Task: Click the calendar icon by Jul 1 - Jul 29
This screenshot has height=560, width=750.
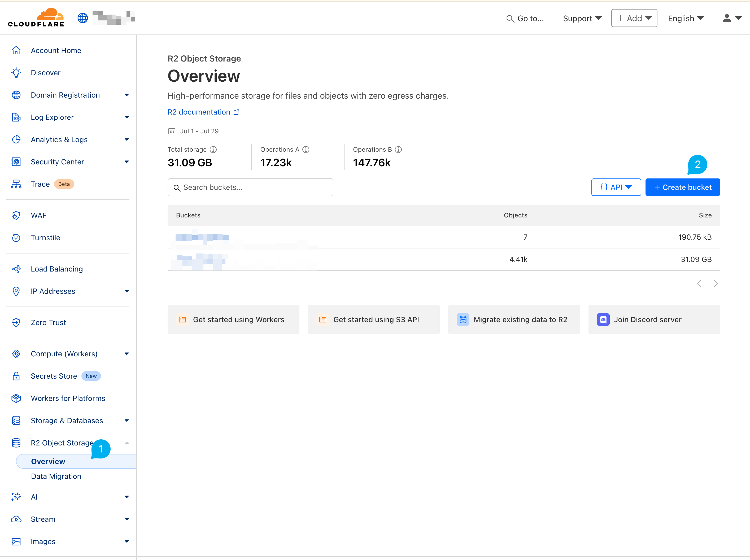Action: (172, 131)
